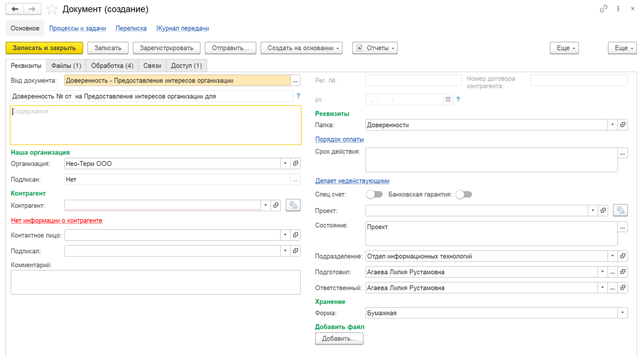Click the copy icon button beside Контрагент
The image size is (644, 357).
pos(293,206)
